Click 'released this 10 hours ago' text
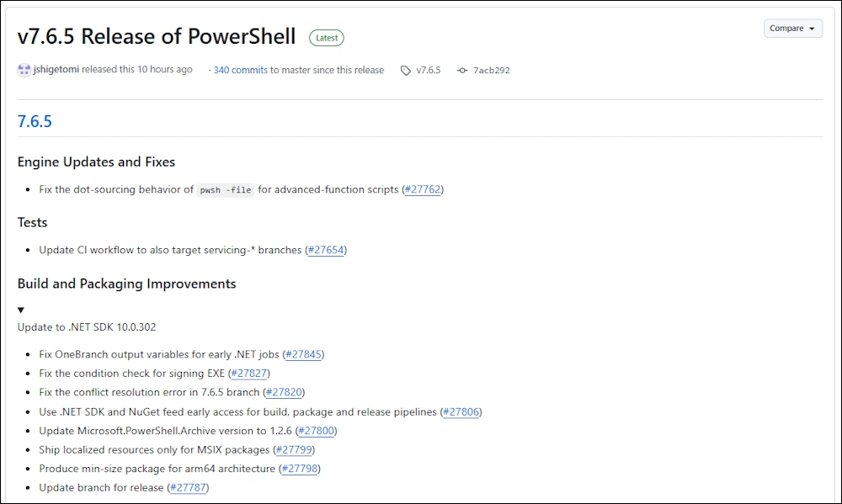This screenshot has height=504, width=842. (x=137, y=69)
